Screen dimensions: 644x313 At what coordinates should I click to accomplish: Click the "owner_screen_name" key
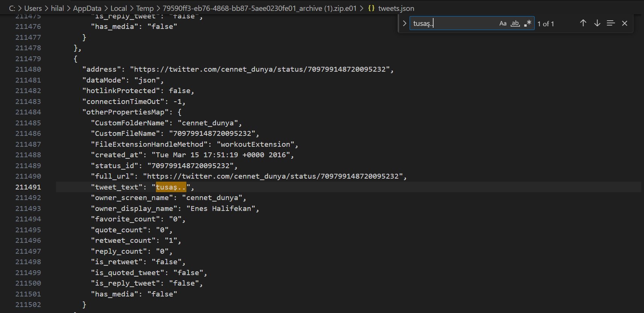click(x=132, y=197)
